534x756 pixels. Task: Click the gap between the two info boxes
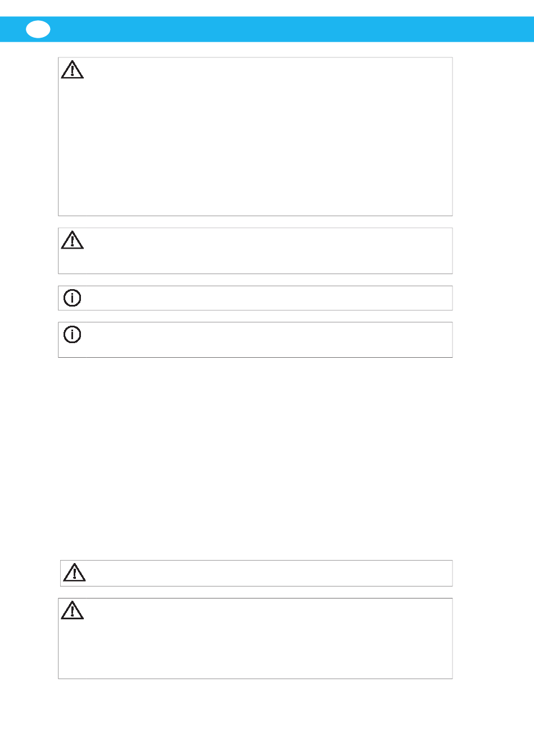pos(255,316)
